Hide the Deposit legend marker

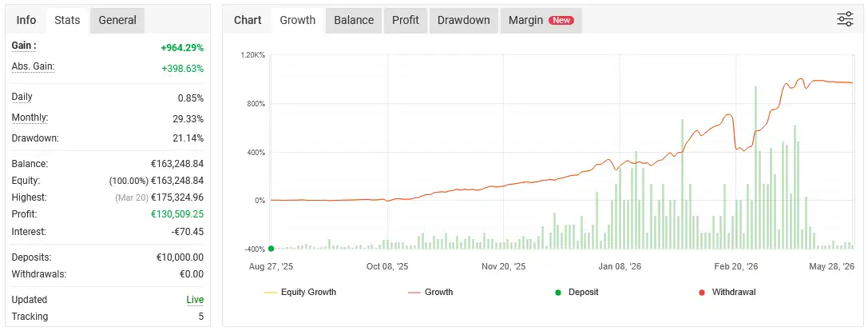click(578, 292)
